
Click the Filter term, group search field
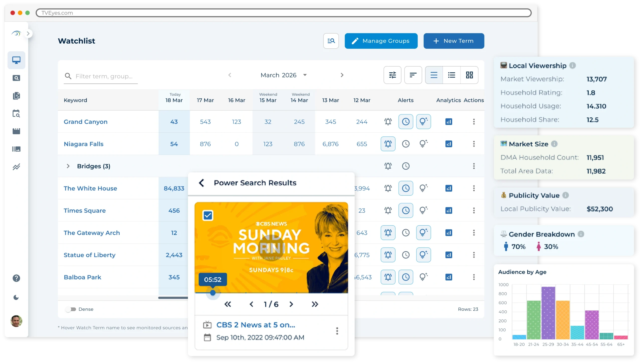tap(104, 76)
